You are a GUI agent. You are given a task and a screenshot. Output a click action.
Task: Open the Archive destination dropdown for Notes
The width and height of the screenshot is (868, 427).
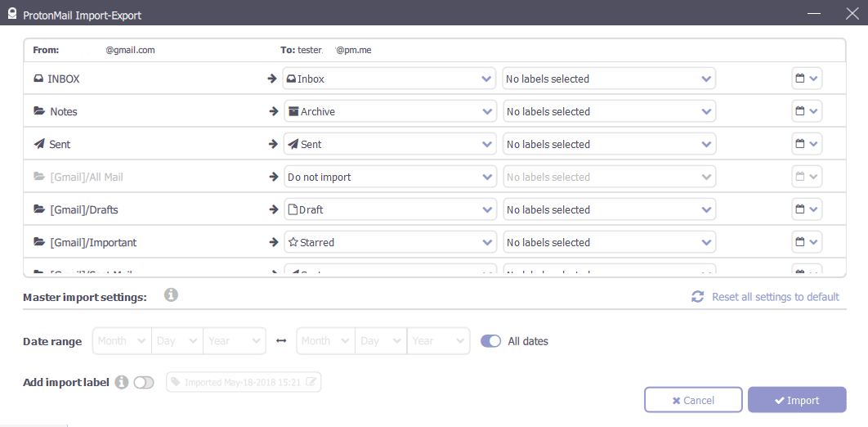click(x=390, y=111)
